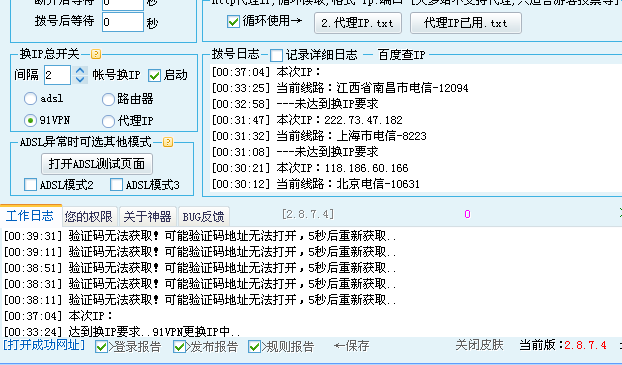Increase the 间隔 value with up arrow
Viewport: 622px width, 365px height.
point(80,71)
